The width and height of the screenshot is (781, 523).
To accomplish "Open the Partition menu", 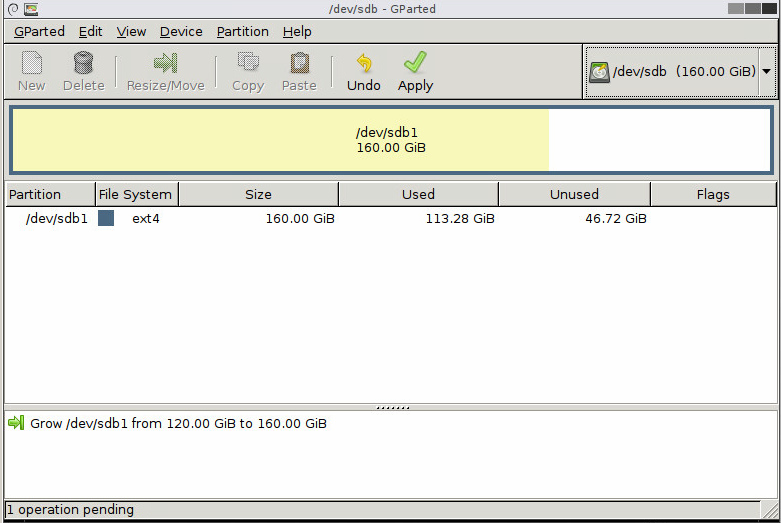I will [x=242, y=31].
